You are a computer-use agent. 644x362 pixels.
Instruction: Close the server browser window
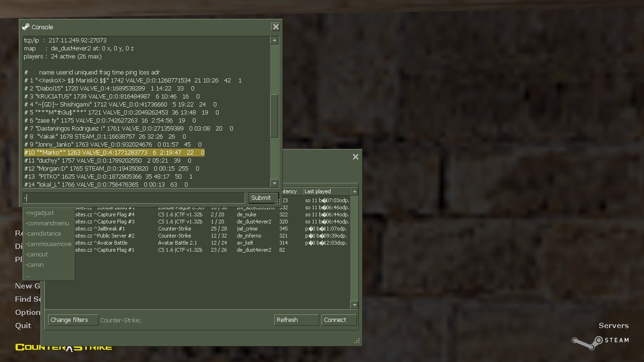tap(355, 157)
